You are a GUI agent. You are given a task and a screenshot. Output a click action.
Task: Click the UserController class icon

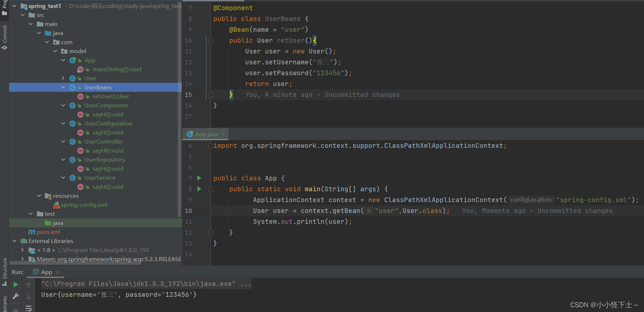[x=73, y=142]
